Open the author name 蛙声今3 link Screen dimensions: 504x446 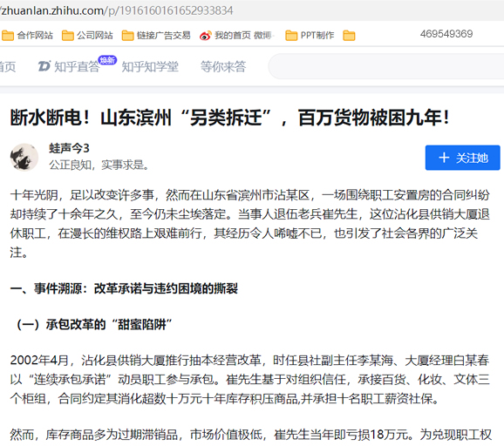click(69, 148)
